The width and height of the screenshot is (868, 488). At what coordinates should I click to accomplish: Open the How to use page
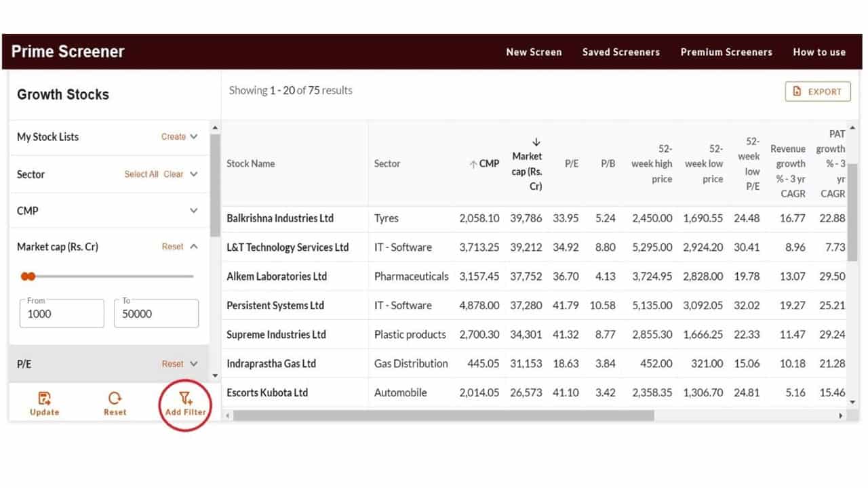pyautogui.click(x=819, y=52)
